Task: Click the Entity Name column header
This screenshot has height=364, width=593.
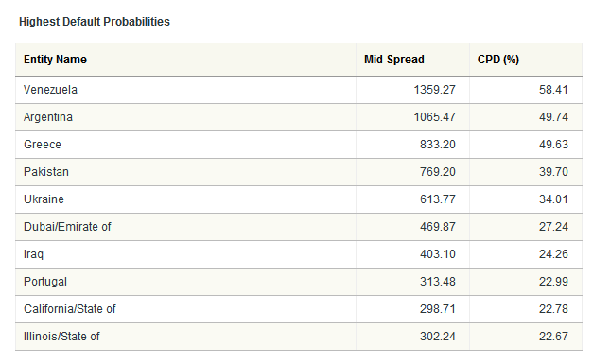Action: tap(55, 60)
